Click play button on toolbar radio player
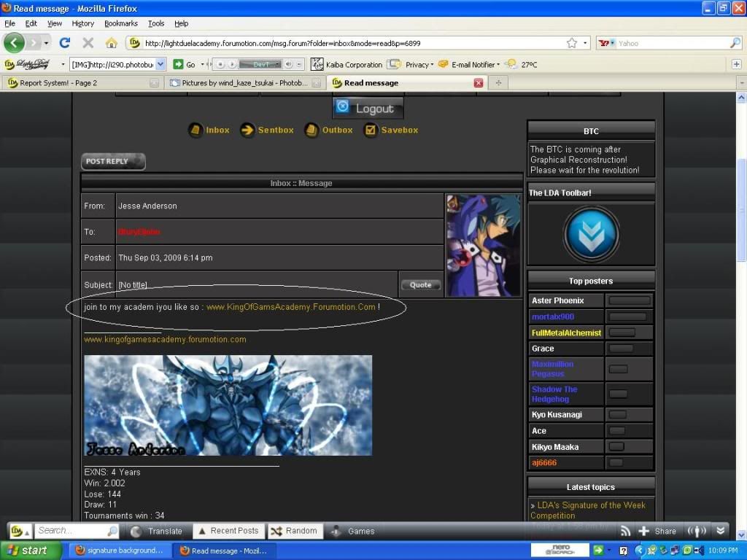The height and width of the screenshot is (560, 747). pos(231,64)
